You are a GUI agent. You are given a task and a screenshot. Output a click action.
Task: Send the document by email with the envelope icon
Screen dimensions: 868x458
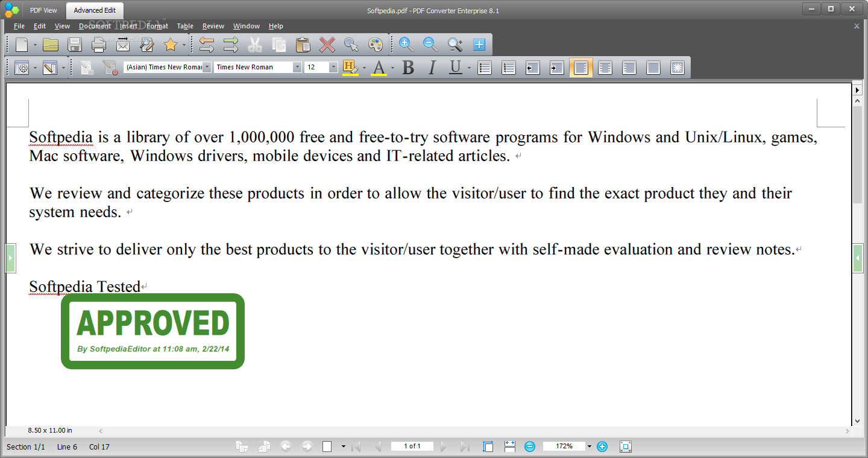[123, 45]
